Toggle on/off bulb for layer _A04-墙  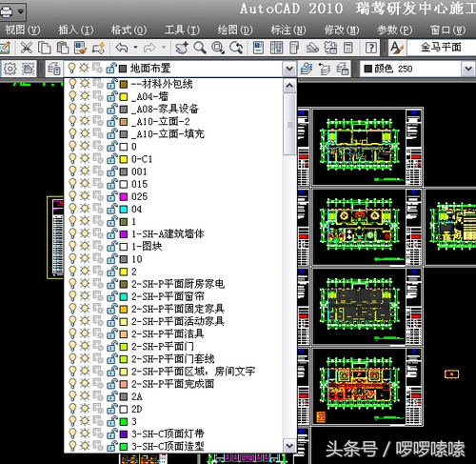click(x=72, y=96)
